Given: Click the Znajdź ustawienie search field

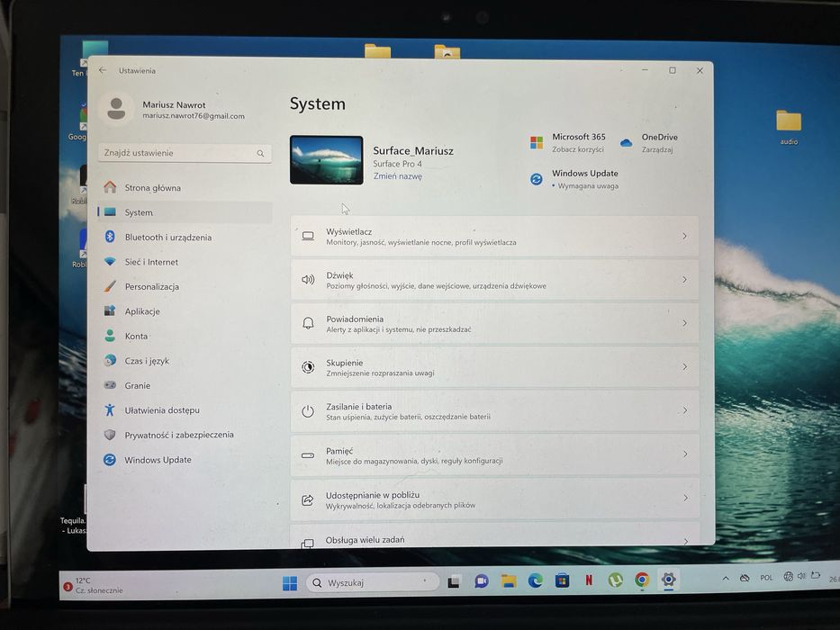Looking at the screenshot, I should click(185, 153).
